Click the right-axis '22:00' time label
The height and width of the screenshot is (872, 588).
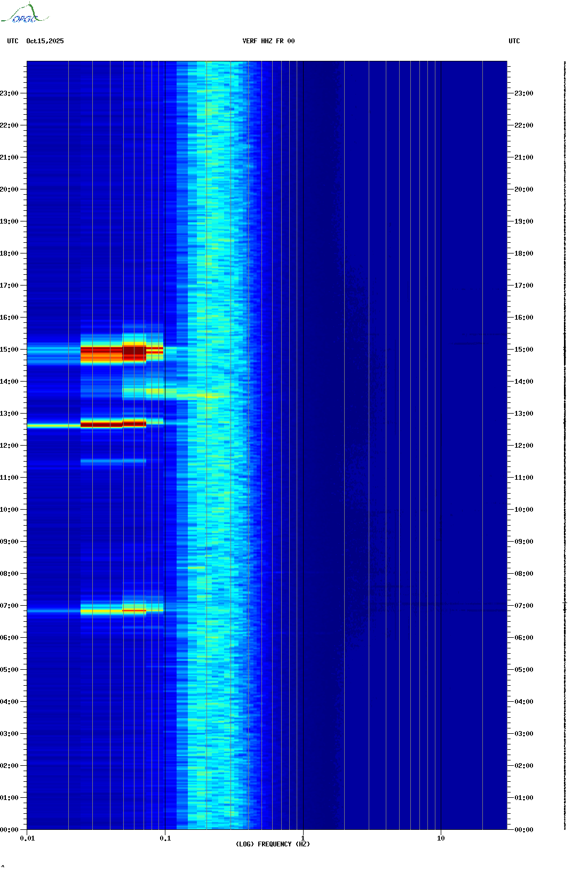(x=524, y=125)
